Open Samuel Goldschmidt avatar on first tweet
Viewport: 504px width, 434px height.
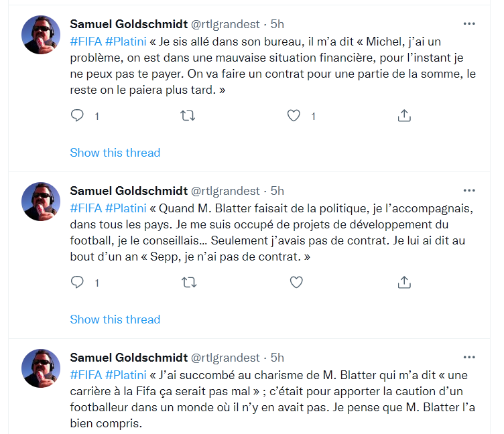pyautogui.click(x=41, y=35)
